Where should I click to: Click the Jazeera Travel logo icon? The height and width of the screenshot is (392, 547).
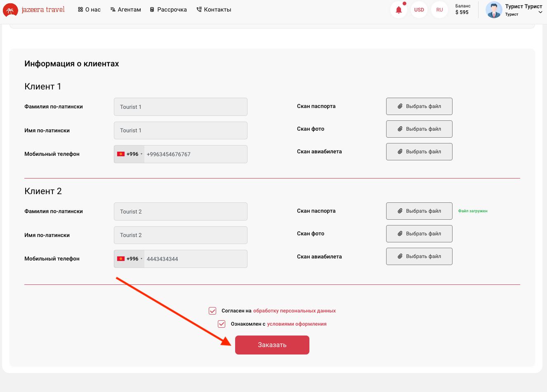click(x=10, y=10)
